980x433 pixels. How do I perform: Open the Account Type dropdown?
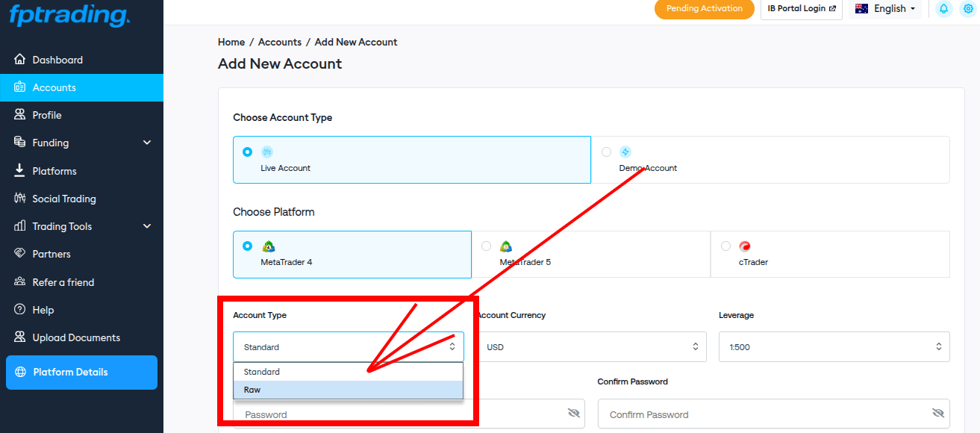pyautogui.click(x=349, y=347)
